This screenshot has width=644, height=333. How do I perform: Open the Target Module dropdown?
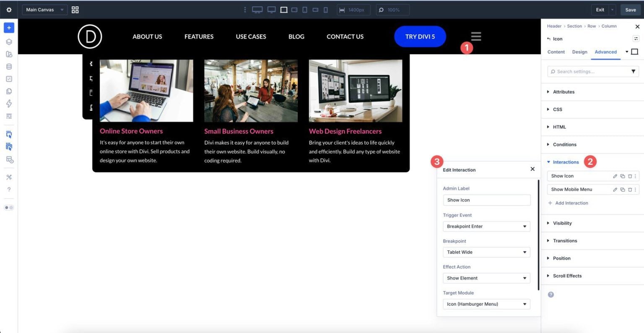(486, 304)
